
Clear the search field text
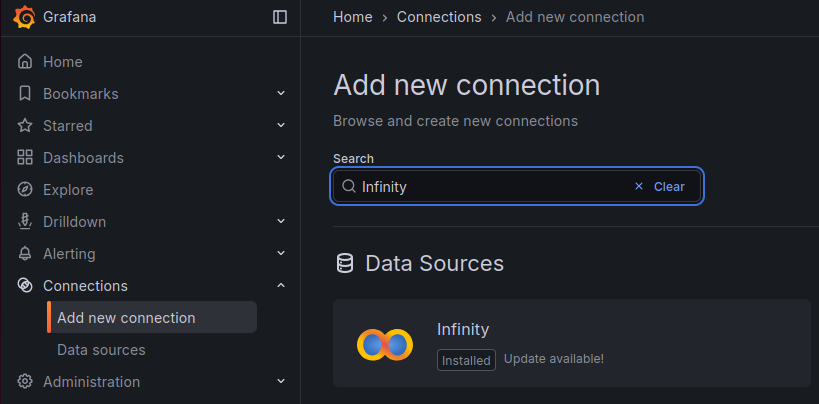tap(660, 187)
